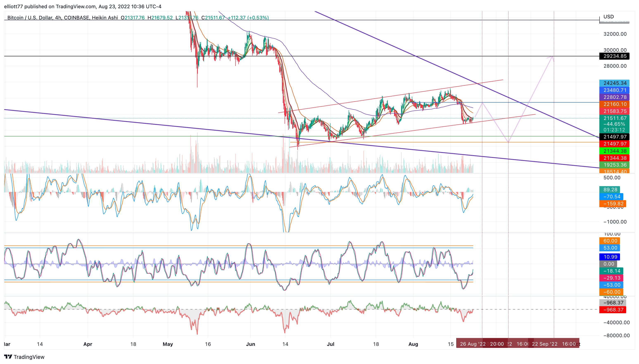Click the red -968.37 indicator label

coord(613,310)
